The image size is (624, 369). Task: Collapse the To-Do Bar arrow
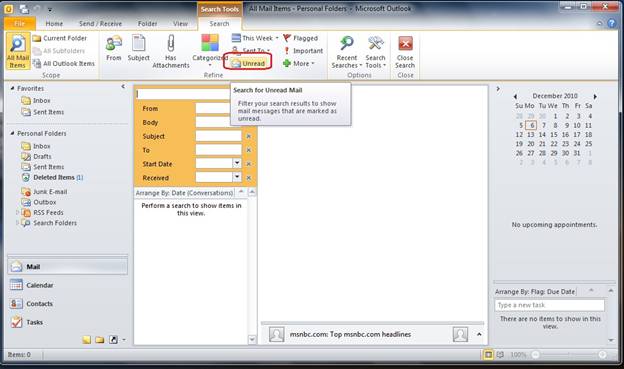coord(498,89)
